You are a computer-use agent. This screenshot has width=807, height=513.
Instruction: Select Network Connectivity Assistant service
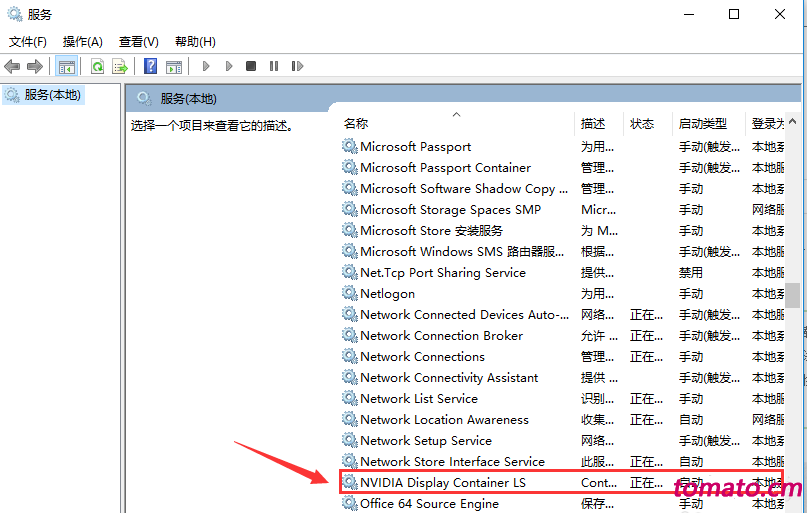562,378
